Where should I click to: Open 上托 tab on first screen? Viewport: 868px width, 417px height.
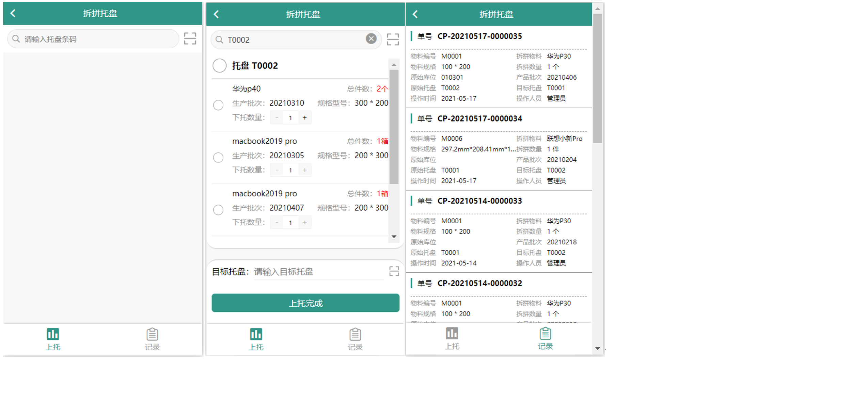tap(53, 339)
